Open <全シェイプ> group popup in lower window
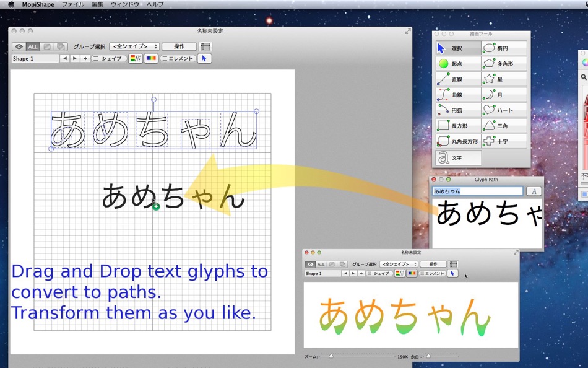This screenshot has height=368, width=588. click(399, 265)
